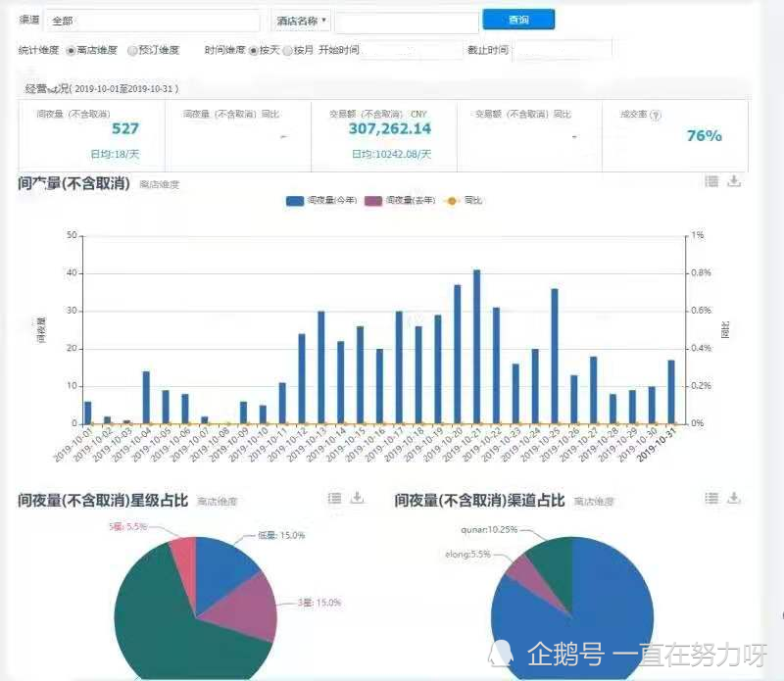Toggle 间夜量(去年) purple legend swatch

pos(373,201)
